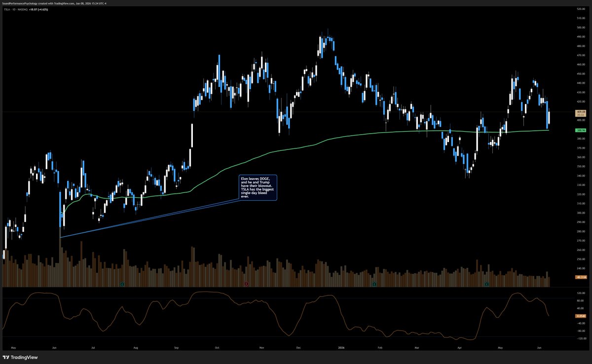Click the 300.00 price axis label
This screenshot has height=364, width=592.
click(x=580, y=213)
